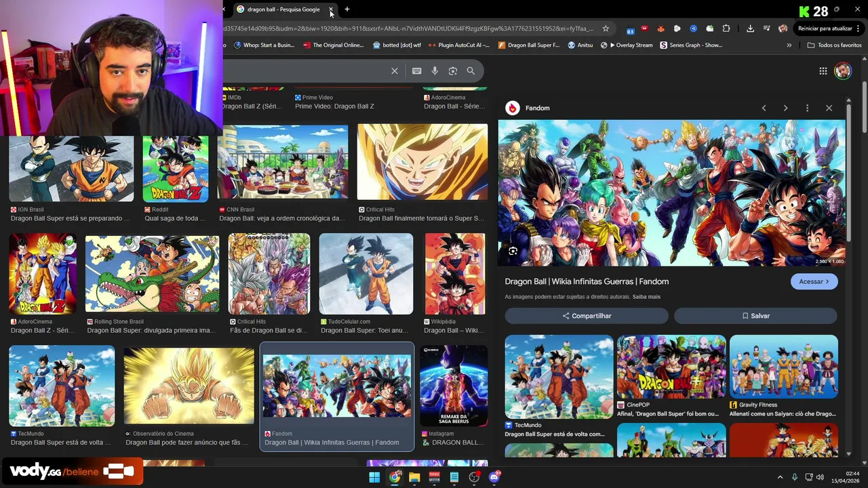Image resolution: width=868 pixels, height=488 pixels.
Task: Open Chrome profile avatar in toolbar
Action: pyautogui.click(x=783, y=28)
